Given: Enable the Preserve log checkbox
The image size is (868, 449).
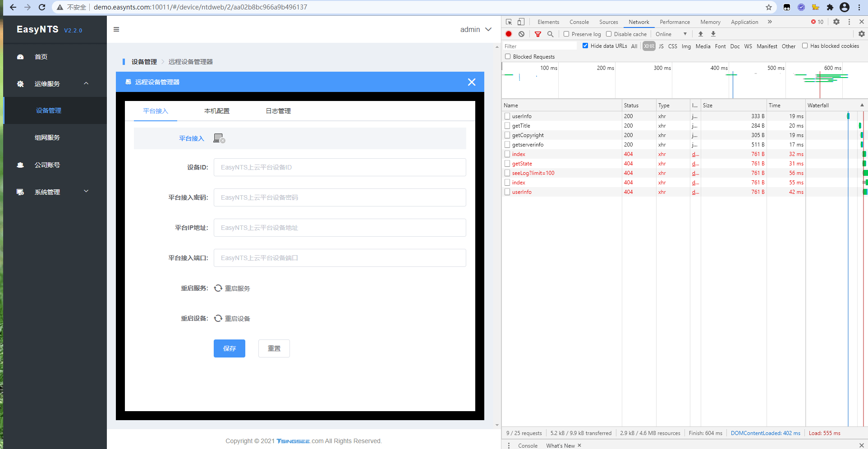Looking at the screenshot, I should pos(566,34).
